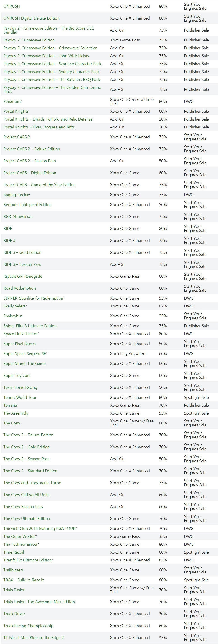Open The Golf Club 2019 PGA TOUR* link
The width and height of the screenshot is (221, 644).
click(x=40, y=529)
